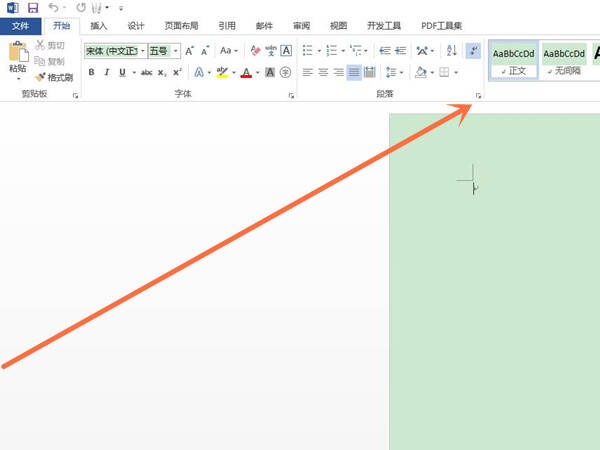Align text to the right

pos(339,72)
